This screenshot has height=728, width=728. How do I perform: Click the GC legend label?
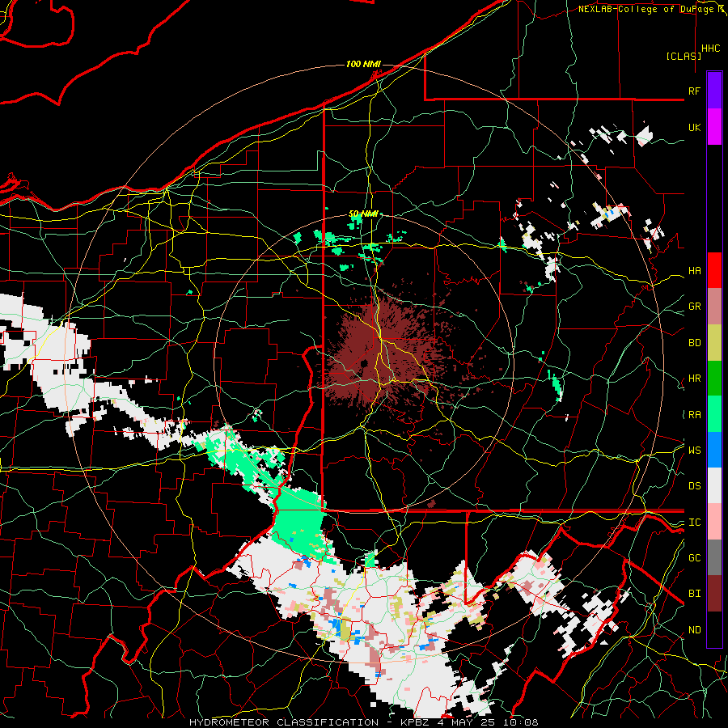tap(694, 558)
